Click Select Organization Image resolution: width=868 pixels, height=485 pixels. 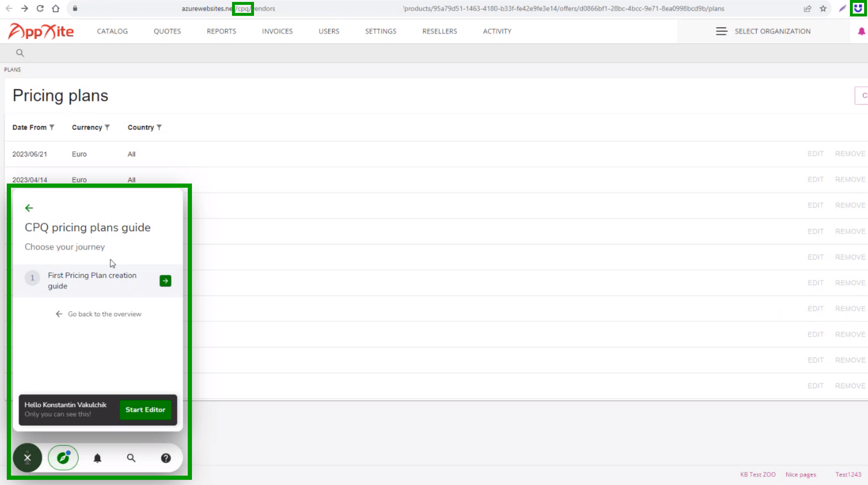click(772, 31)
